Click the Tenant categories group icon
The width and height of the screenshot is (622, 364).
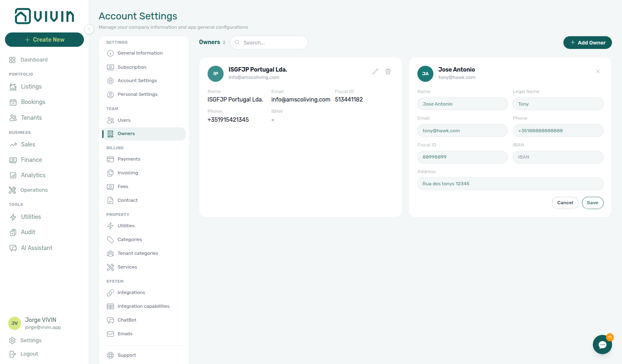click(x=110, y=254)
